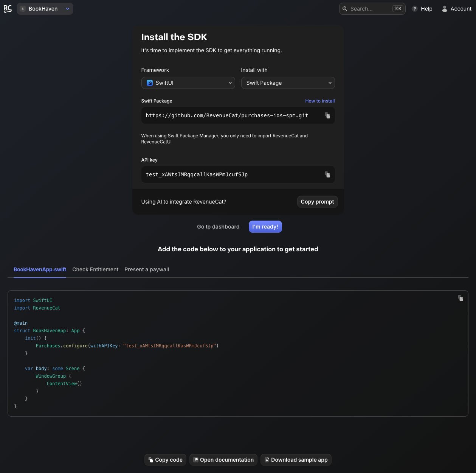Click the search magnifier icon
The height and width of the screenshot is (473, 476).
(345, 9)
